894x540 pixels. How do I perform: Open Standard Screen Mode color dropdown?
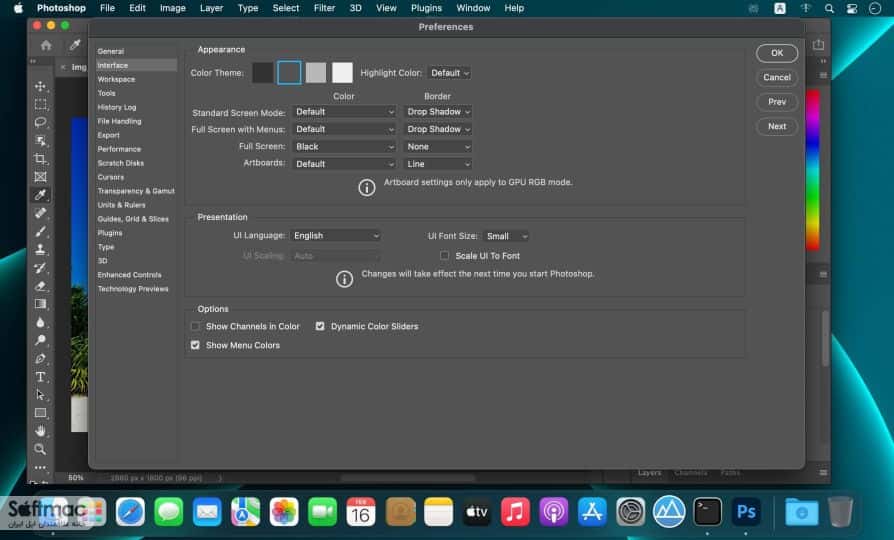[344, 112]
